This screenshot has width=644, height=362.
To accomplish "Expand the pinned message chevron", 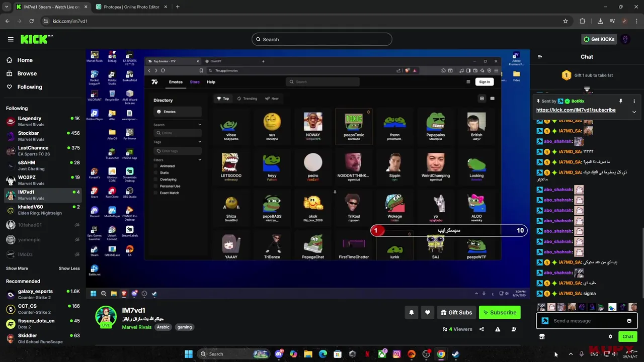I will pos(634,112).
